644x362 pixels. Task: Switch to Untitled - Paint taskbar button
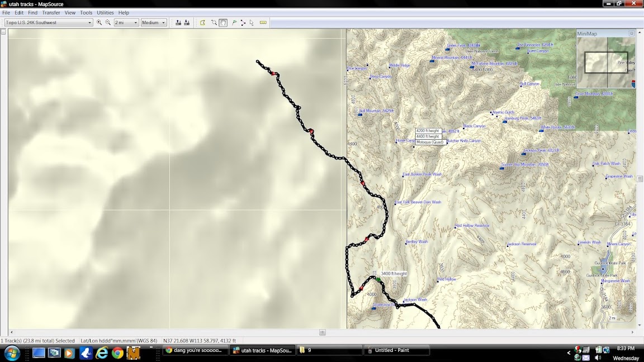pyautogui.click(x=396, y=350)
